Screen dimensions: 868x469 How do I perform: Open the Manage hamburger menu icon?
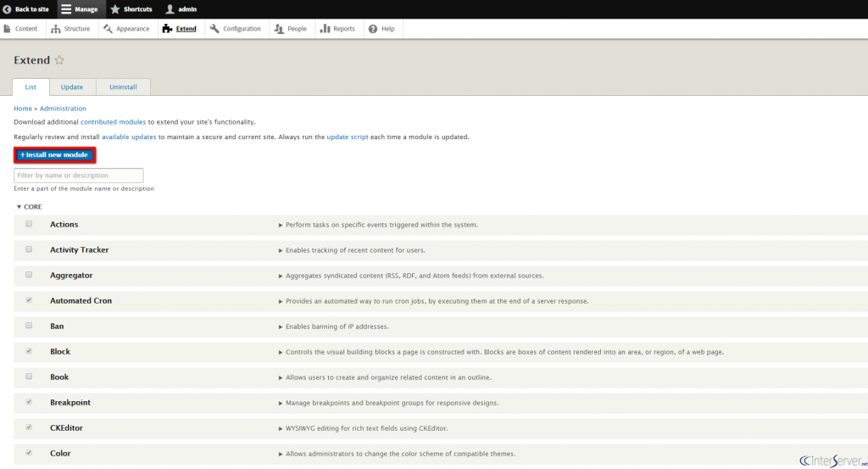click(66, 9)
